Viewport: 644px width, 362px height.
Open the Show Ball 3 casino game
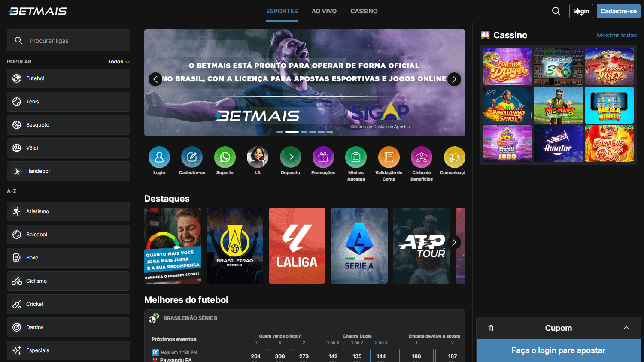coord(558,66)
